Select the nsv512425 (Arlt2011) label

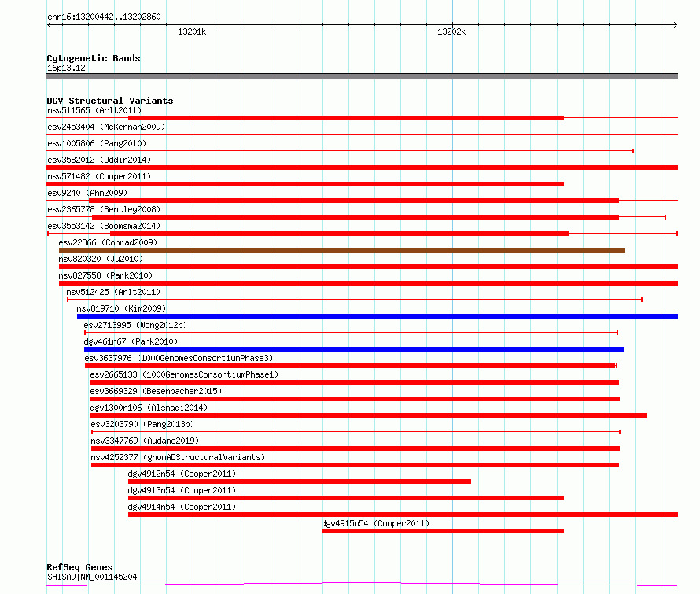pos(113,292)
